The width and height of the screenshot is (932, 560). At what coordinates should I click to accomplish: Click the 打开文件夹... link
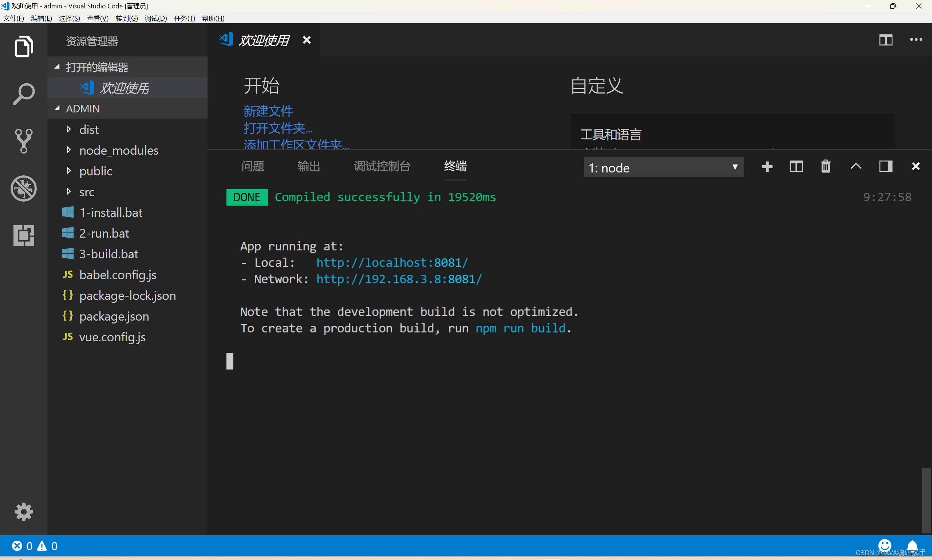point(278,128)
